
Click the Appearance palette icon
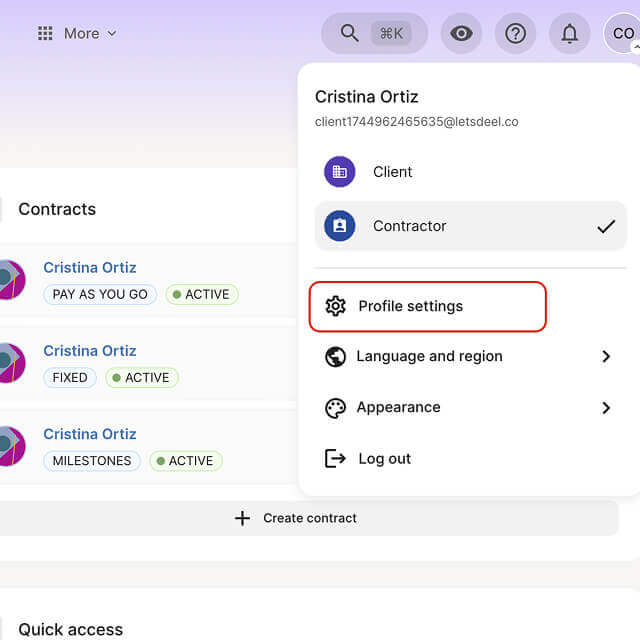[336, 408]
